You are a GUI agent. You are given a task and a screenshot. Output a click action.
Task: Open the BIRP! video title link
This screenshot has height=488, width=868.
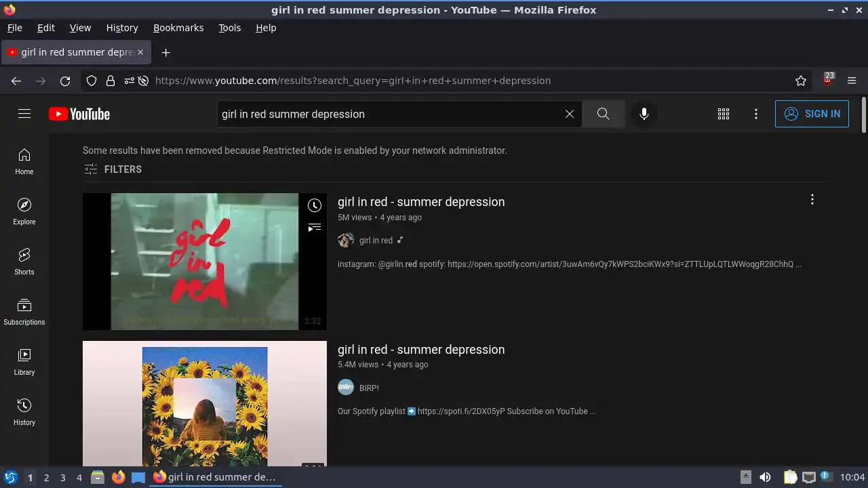point(421,350)
